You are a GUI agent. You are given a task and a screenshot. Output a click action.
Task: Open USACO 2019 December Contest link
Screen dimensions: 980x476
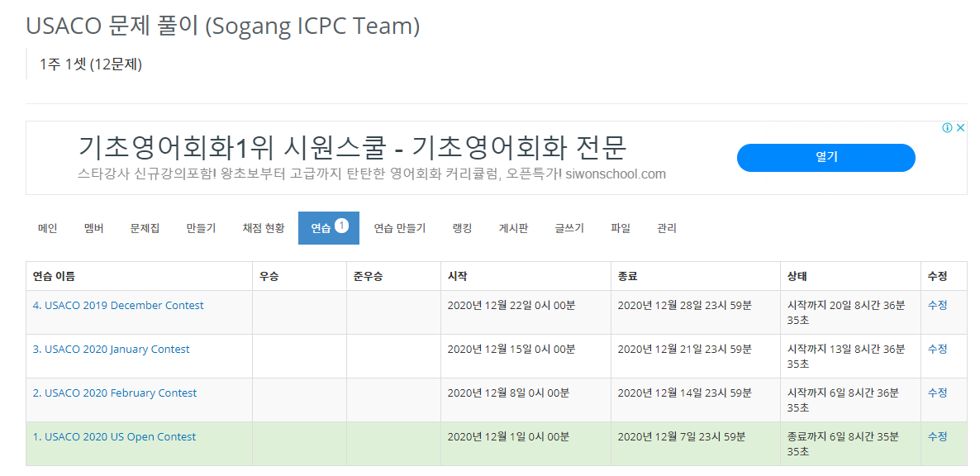tap(118, 306)
